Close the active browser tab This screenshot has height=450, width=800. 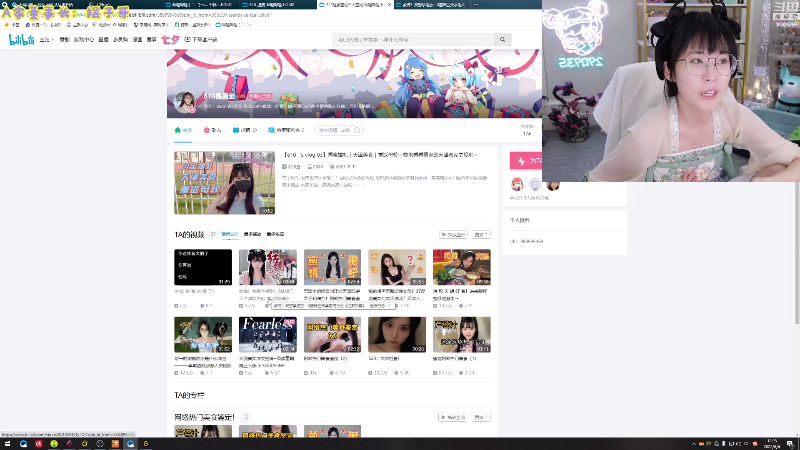(x=389, y=5)
